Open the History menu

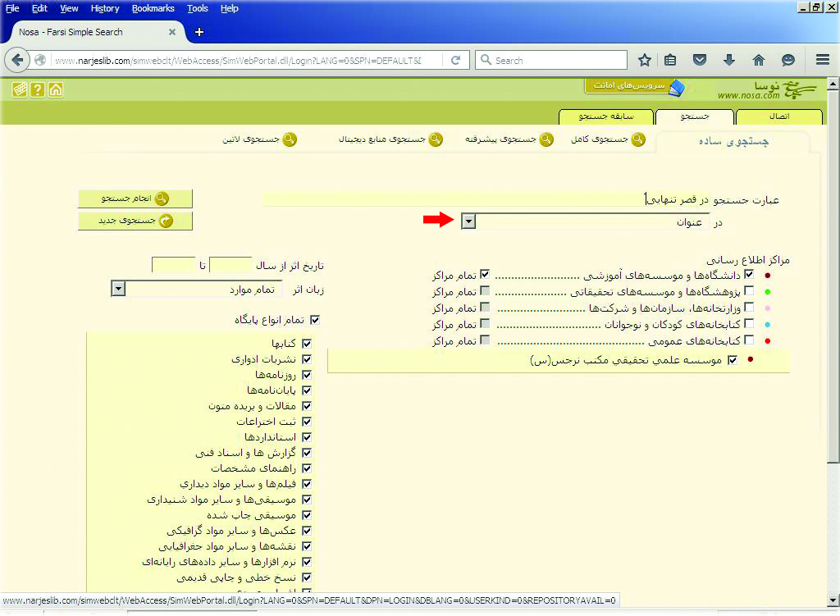(x=105, y=8)
